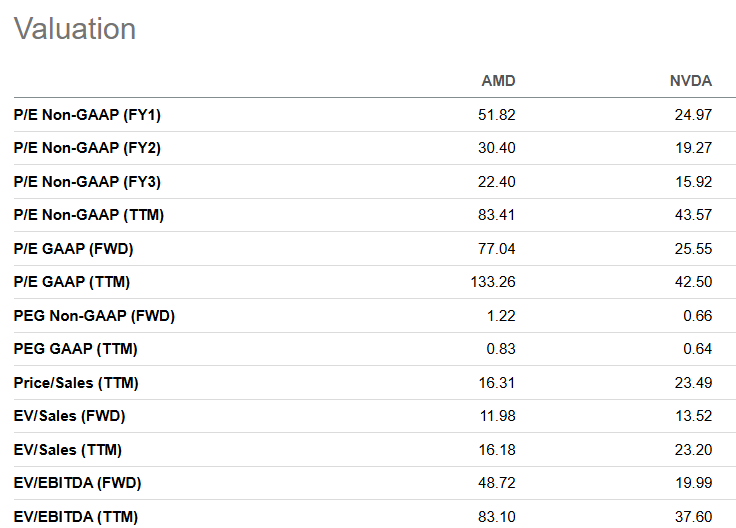This screenshot has width=736, height=528.
Task: Open the Price/Sales (TTM) metric
Action: pos(76,383)
